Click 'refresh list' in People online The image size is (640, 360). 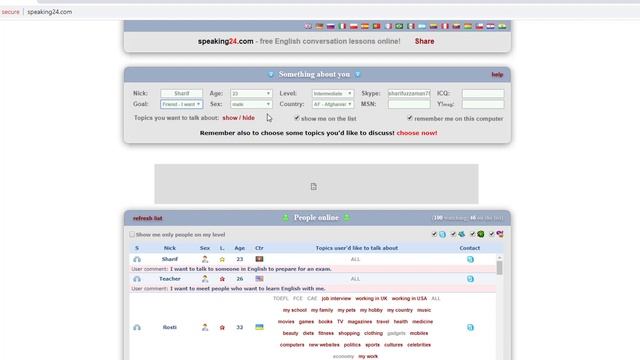[x=147, y=218]
